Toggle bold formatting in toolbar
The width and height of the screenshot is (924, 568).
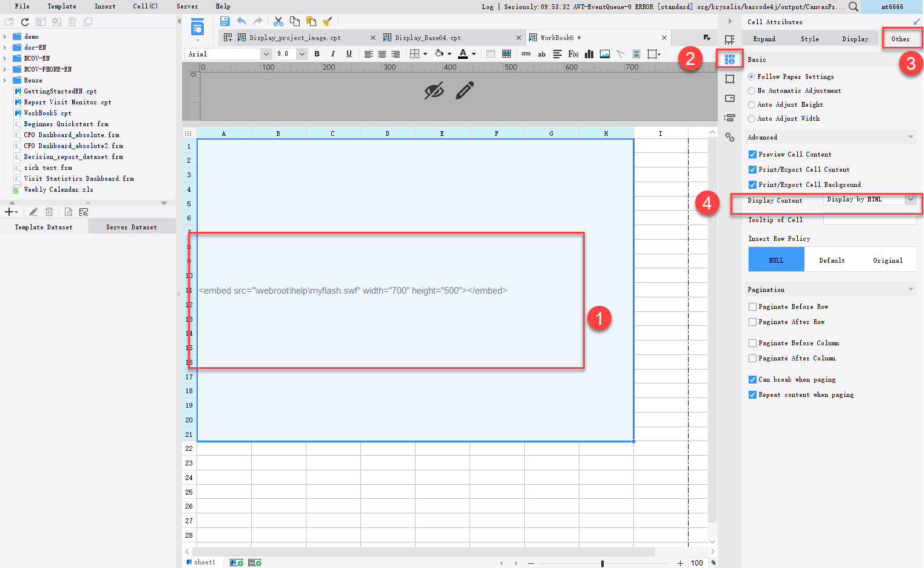317,54
